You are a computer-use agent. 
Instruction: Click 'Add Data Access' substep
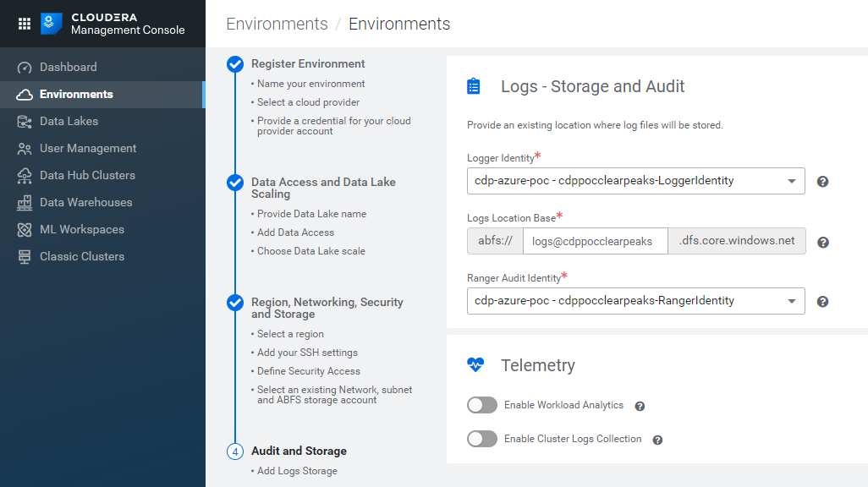click(295, 233)
